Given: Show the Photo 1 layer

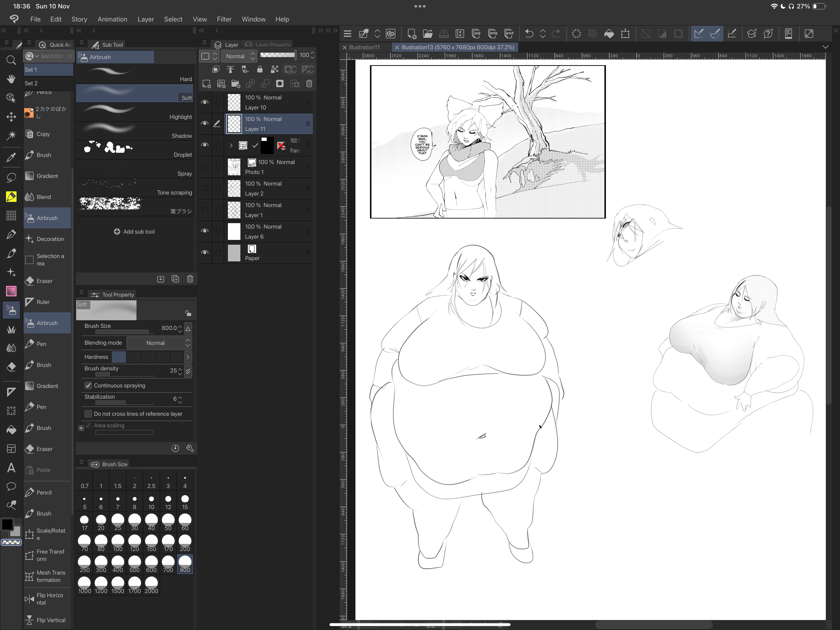Looking at the screenshot, I should coord(205,167).
